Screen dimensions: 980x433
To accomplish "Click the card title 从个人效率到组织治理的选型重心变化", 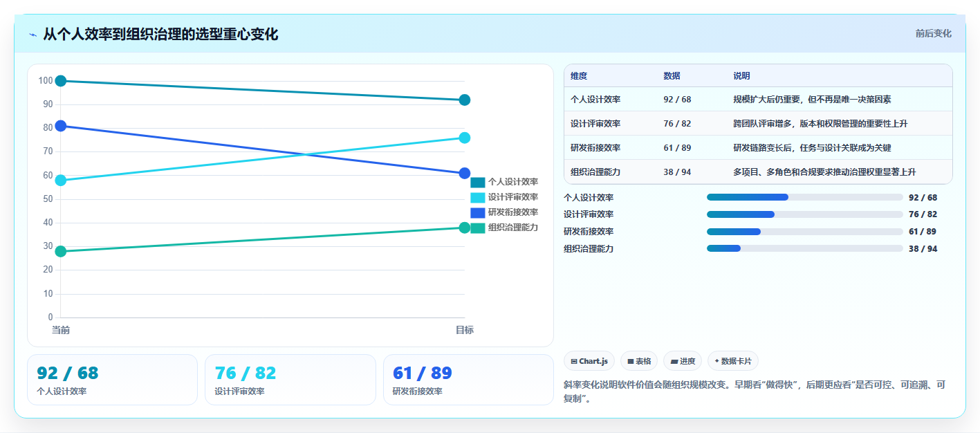I will click(x=160, y=35).
